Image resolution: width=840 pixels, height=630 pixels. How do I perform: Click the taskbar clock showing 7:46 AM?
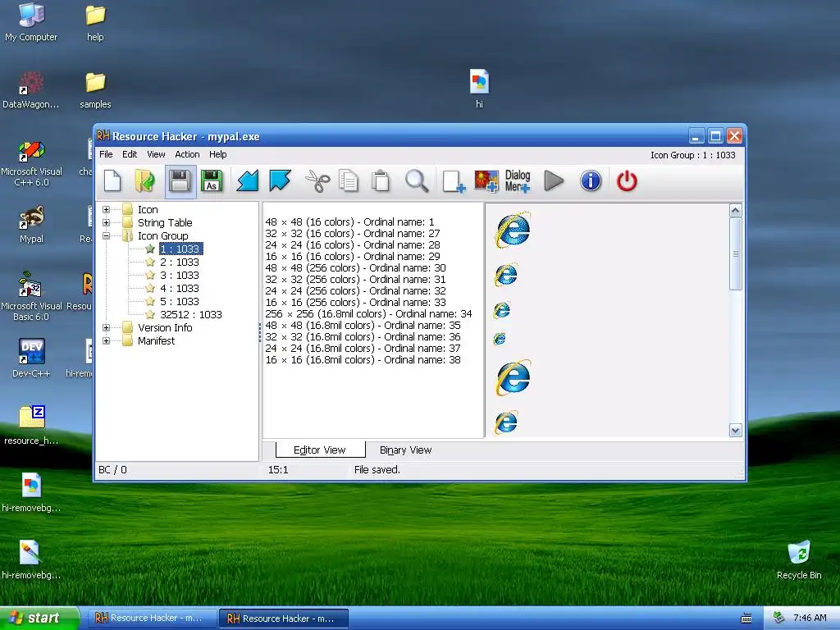(810, 618)
